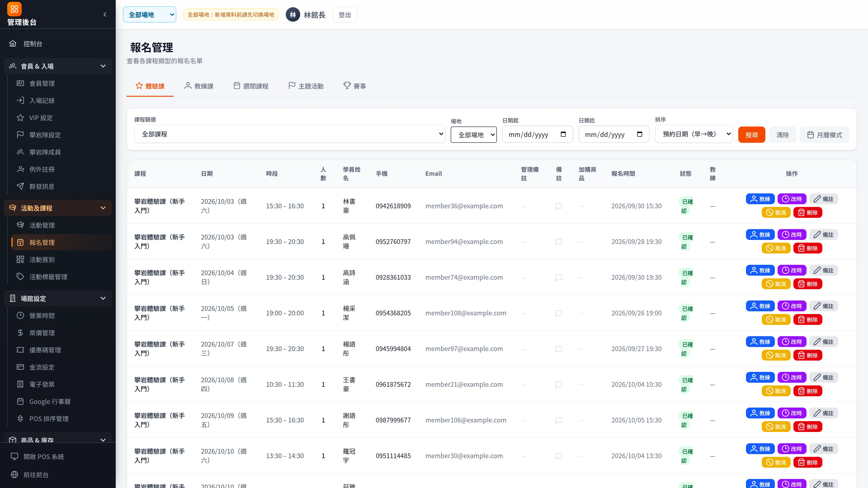
Task: Collapse the 活動及課程 section
Action: click(x=58, y=208)
